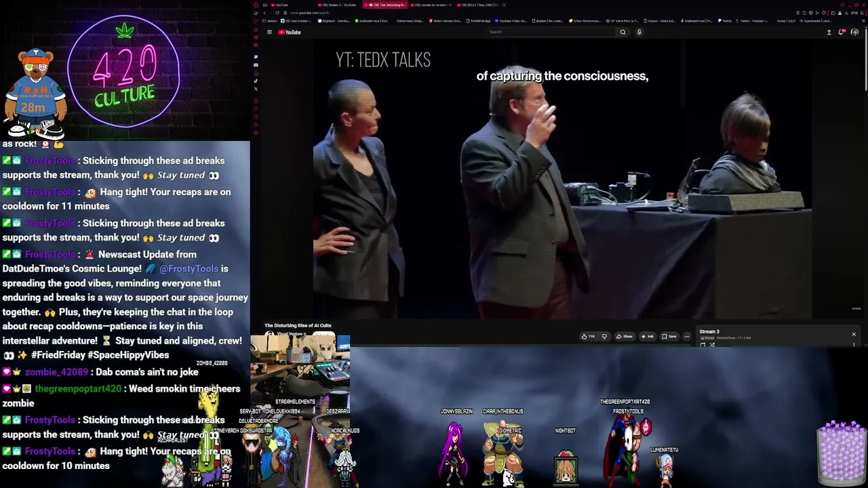Open the YouTube account avatar menu
Screen dimensions: 868x488
pyautogui.click(x=854, y=32)
